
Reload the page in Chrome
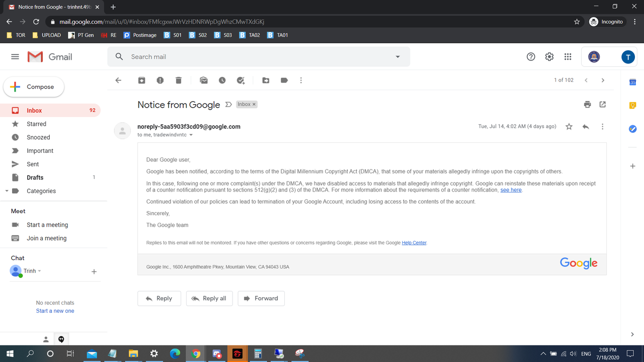coord(36,22)
